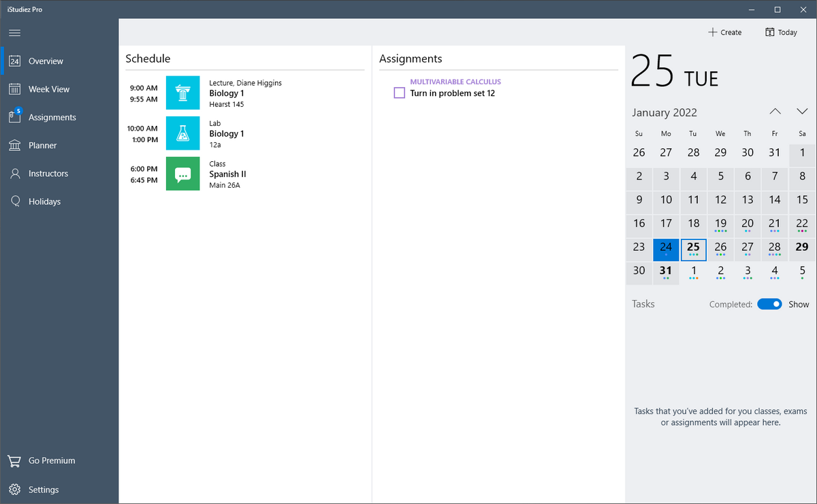Image resolution: width=817 pixels, height=504 pixels.
Task: Open the Planner building icon
Action: (x=15, y=146)
